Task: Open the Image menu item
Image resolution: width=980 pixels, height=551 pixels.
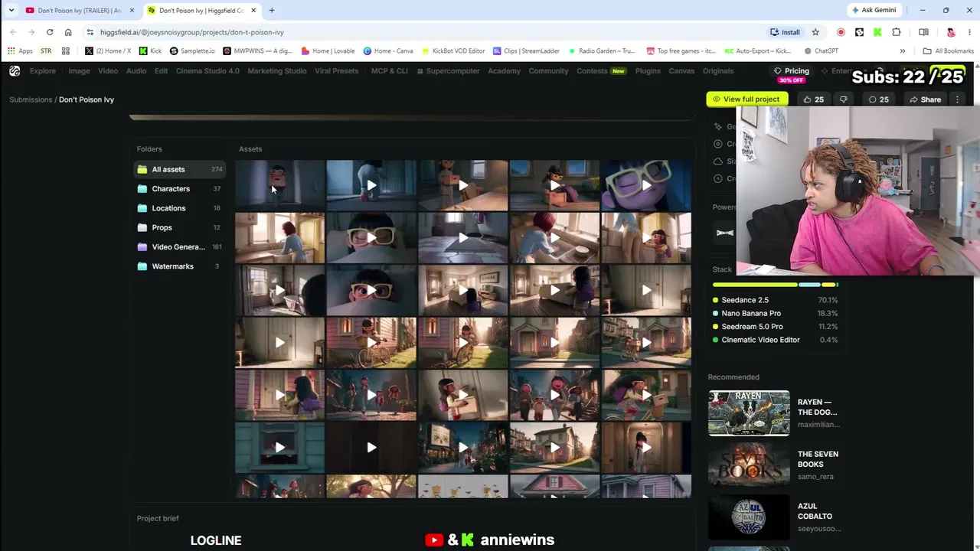Action: (x=79, y=71)
